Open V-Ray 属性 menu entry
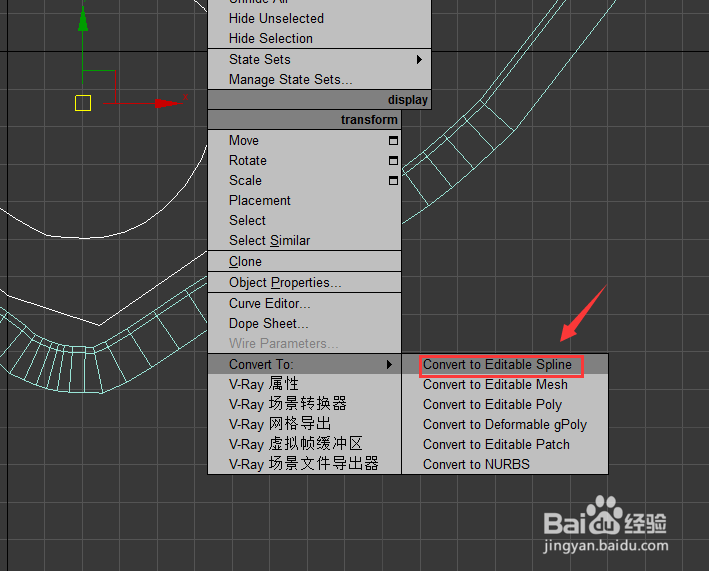709x571 pixels. 304,384
